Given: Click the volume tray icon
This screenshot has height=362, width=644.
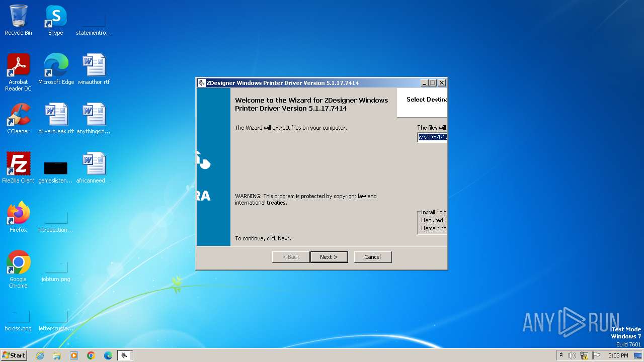Looking at the screenshot, I should point(572,355).
